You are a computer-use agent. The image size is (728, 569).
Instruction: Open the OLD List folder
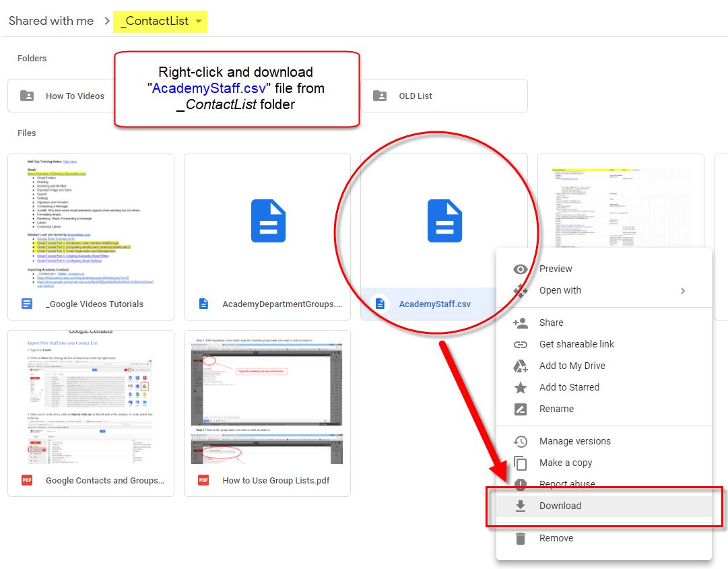[444, 96]
